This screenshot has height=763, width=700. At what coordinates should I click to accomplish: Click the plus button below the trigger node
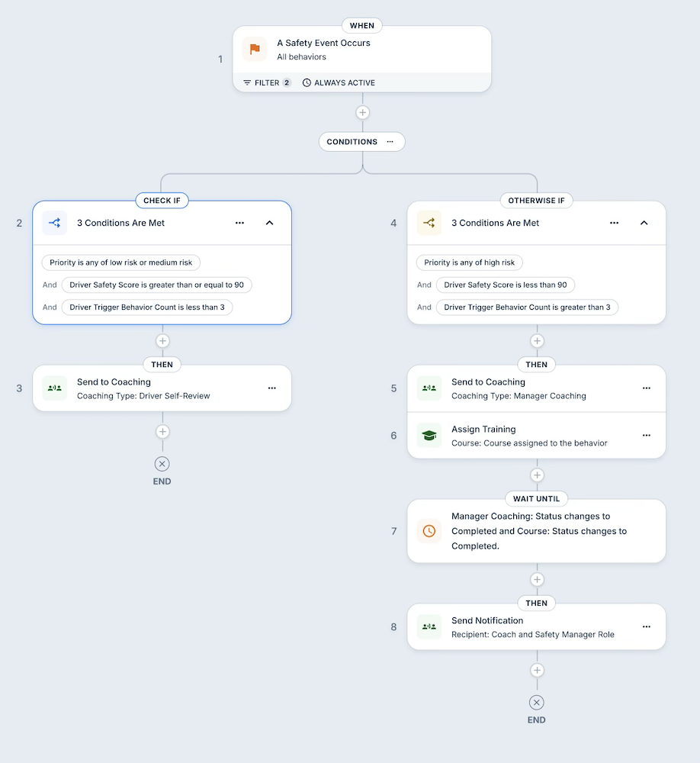(x=361, y=112)
